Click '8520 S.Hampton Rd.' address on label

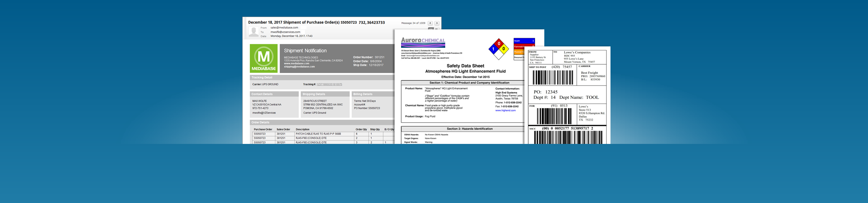click(592, 113)
